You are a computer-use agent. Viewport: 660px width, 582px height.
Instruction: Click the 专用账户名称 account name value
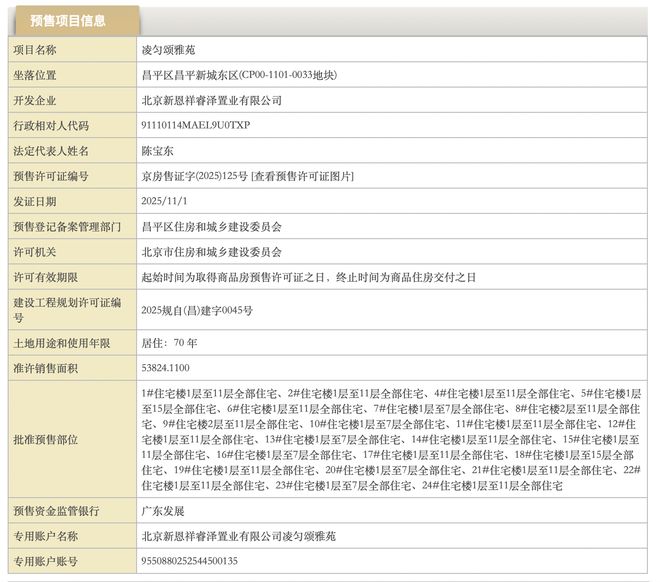point(239,537)
